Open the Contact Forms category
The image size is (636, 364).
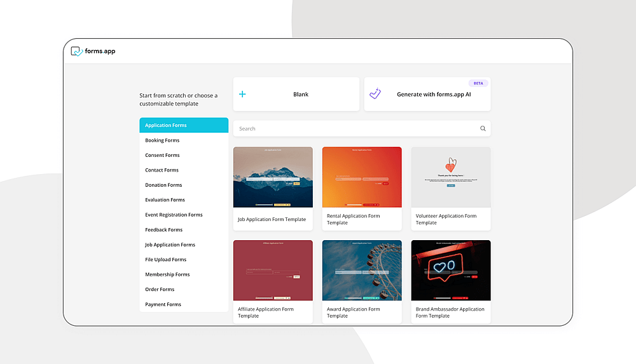tap(184, 170)
